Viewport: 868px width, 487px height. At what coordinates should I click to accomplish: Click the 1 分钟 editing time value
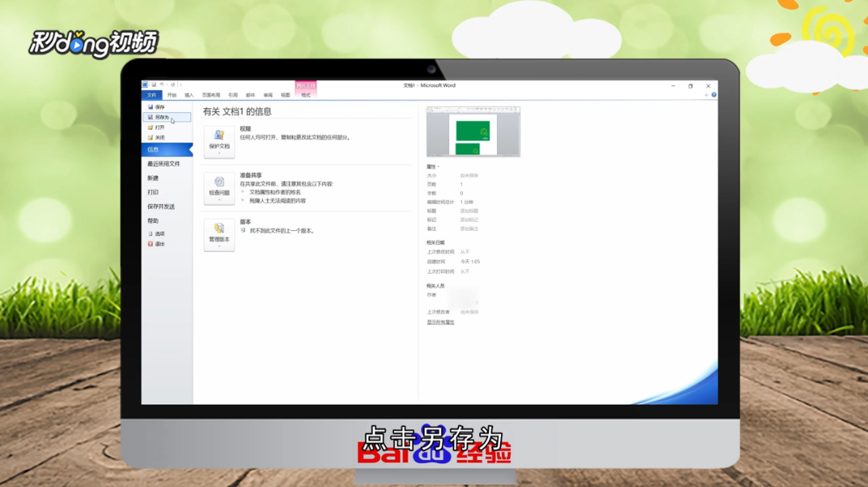(x=467, y=202)
